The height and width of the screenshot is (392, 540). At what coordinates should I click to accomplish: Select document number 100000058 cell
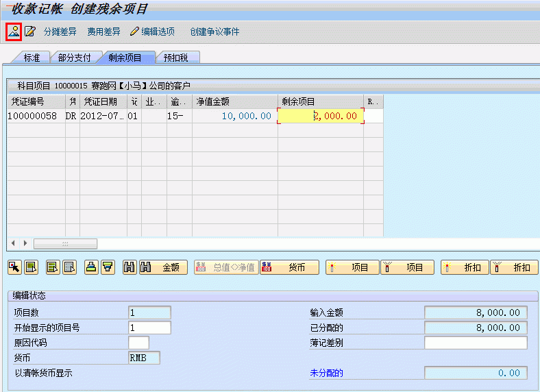tap(36, 116)
